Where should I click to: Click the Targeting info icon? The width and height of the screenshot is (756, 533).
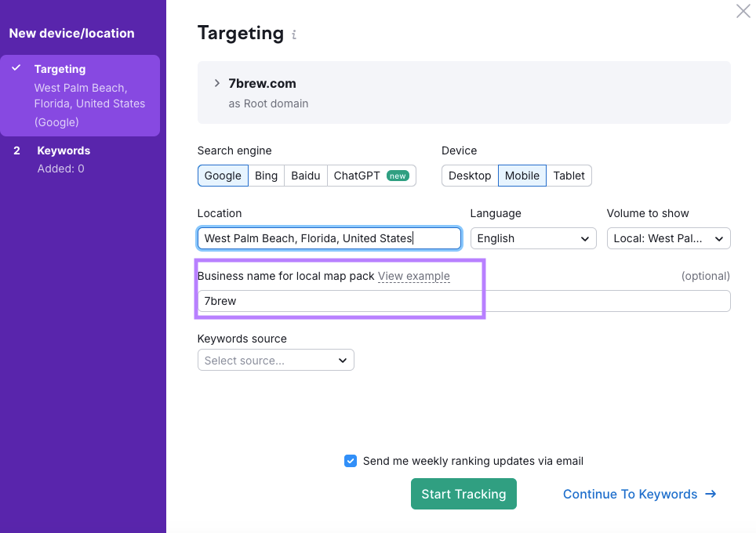(294, 35)
